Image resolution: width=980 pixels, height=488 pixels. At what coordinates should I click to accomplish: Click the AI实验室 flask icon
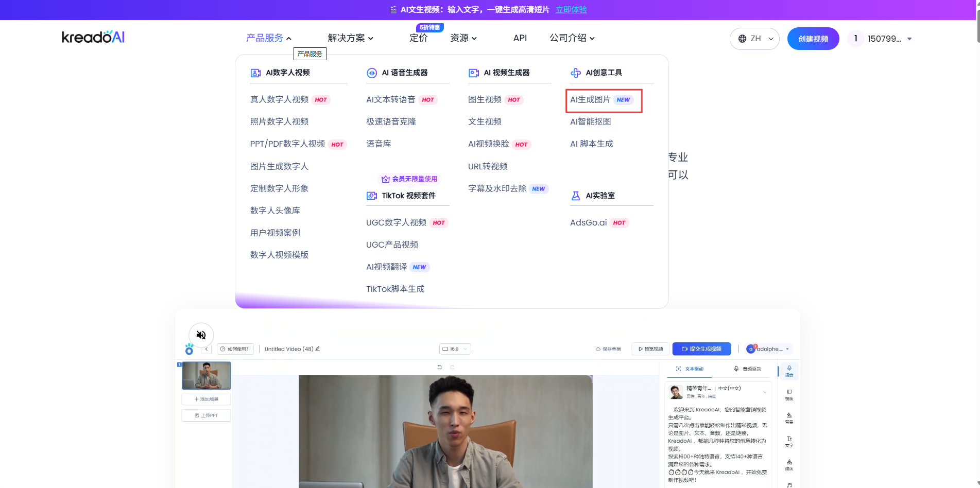576,196
